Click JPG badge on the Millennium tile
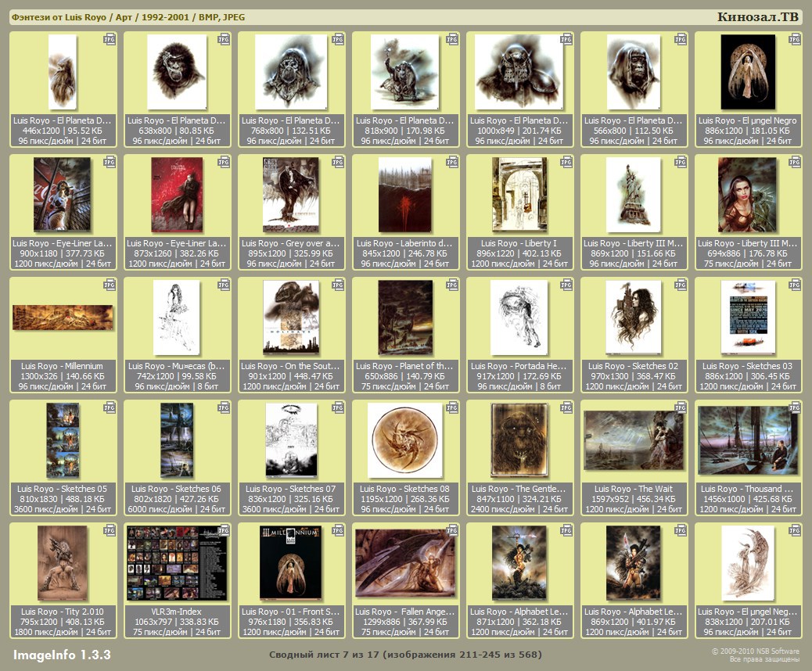Viewport: 812px width, 671px height. pos(110,285)
